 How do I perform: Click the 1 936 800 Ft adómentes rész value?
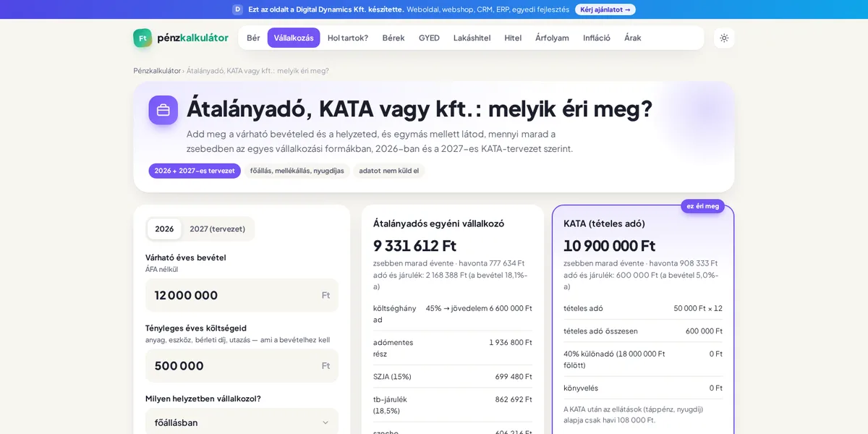coord(511,343)
